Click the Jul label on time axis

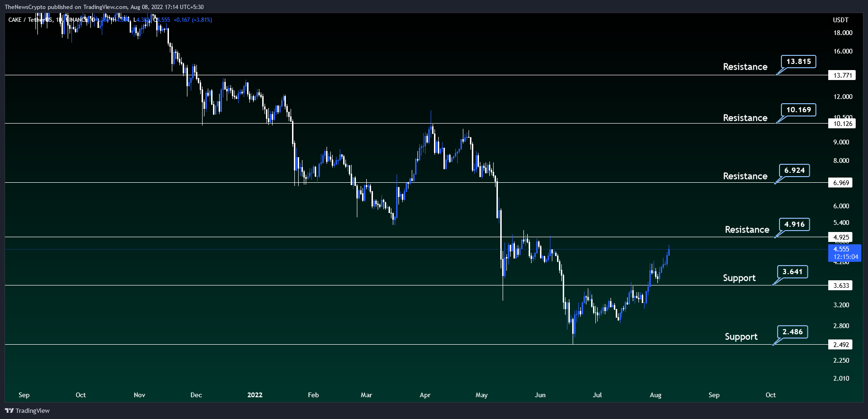(597, 395)
